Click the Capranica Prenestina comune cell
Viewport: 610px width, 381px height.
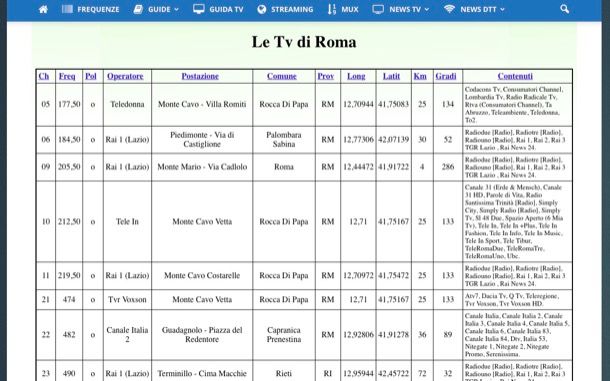[x=284, y=335]
